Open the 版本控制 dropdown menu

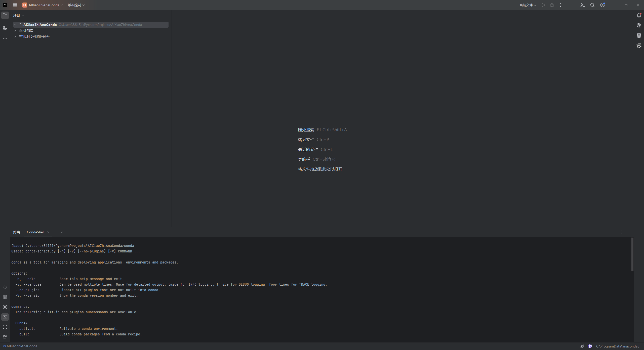pyautogui.click(x=76, y=5)
